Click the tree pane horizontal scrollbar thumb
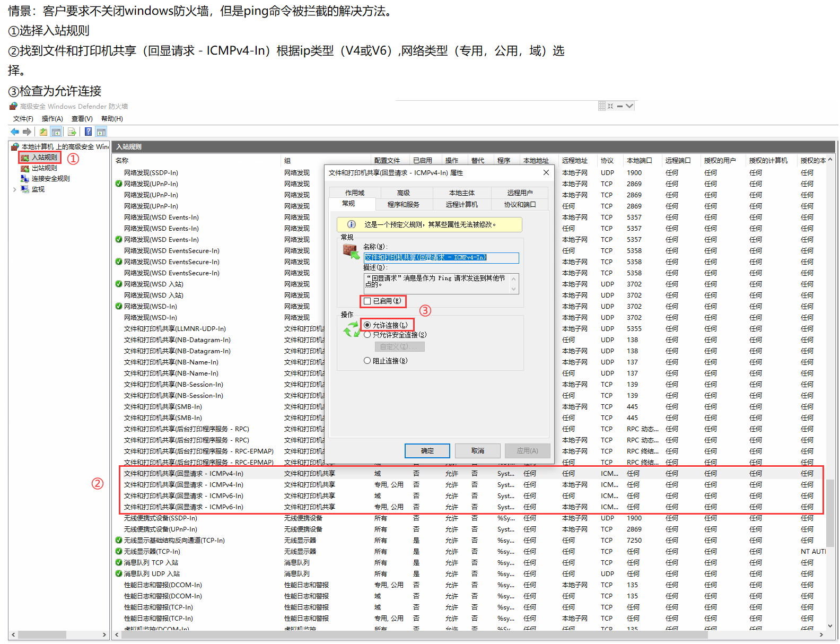840x644 pixels. point(42,634)
